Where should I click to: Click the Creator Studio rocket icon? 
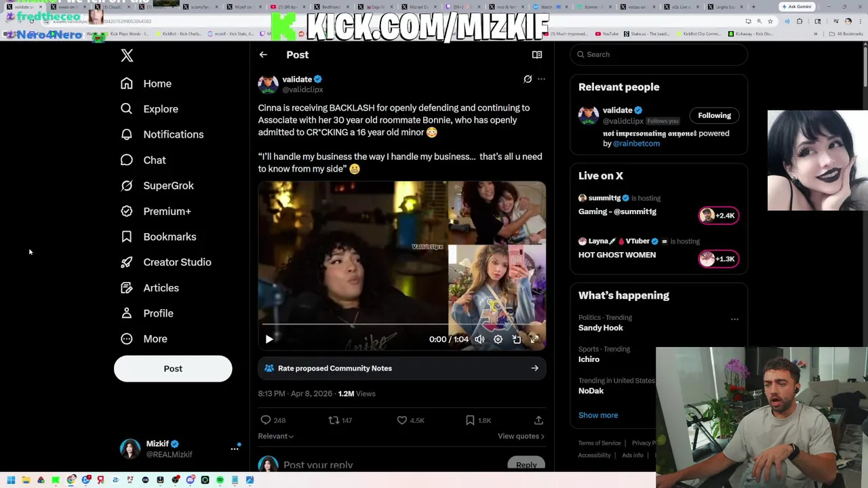coord(127,262)
